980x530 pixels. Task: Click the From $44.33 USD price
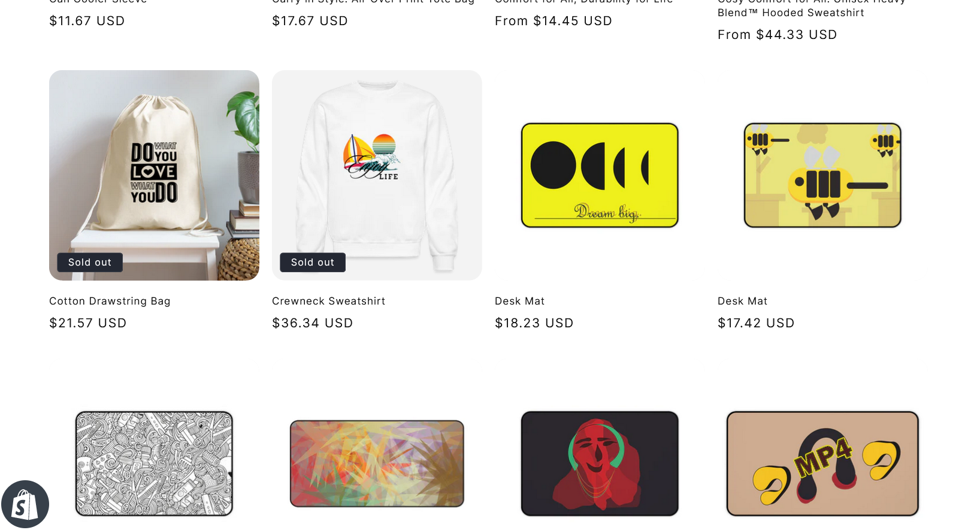[778, 35]
